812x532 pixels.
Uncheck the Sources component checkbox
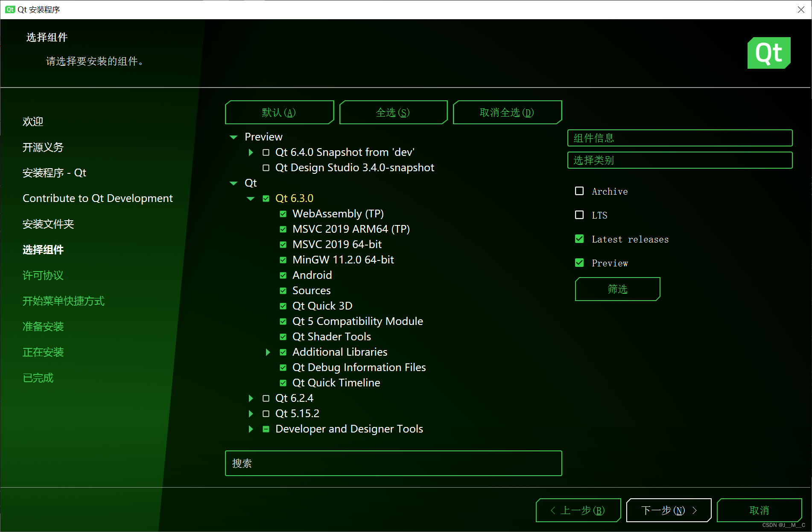coord(283,291)
